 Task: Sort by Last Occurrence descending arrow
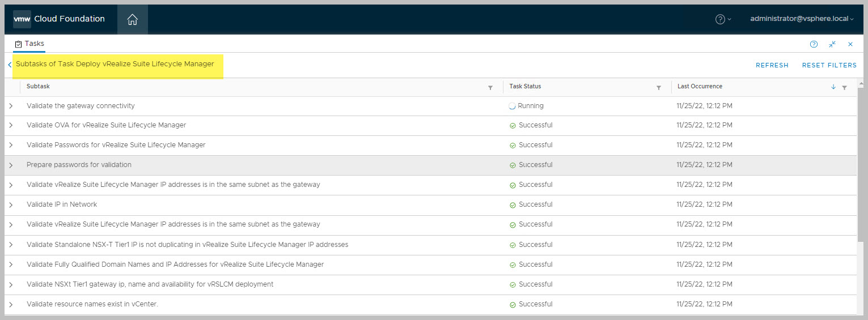point(833,87)
